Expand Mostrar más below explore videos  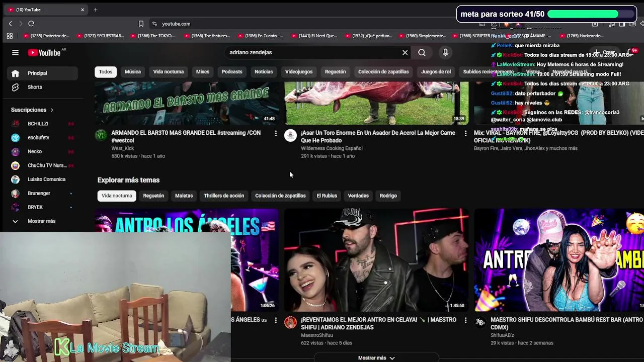[376, 358]
